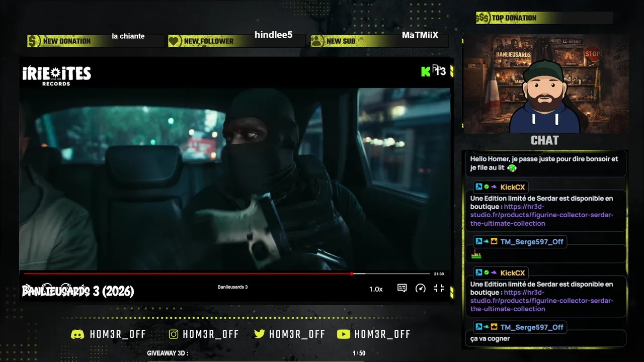Open the lower hr3d-studio.fr link
This screenshot has width=644, height=362.
pyautogui.click(x=542, y=301)
